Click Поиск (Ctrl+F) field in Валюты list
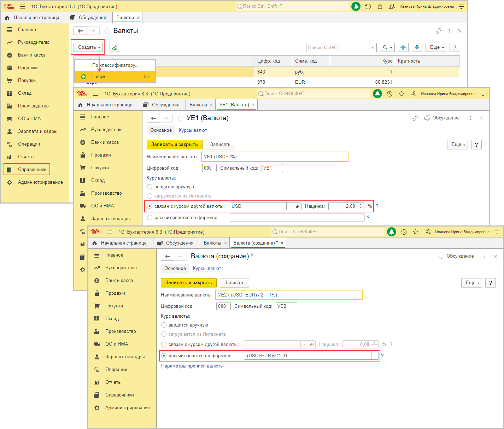Image resolution: width=504 pixels, height=429 pixels. pos(338,47)
